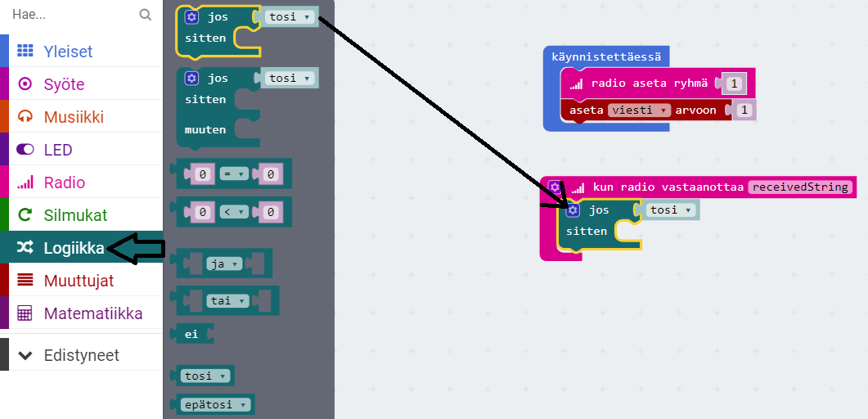Screen dimensions: 868x419
Task: Click the receivedString variable pill
Action: (800, 187)
